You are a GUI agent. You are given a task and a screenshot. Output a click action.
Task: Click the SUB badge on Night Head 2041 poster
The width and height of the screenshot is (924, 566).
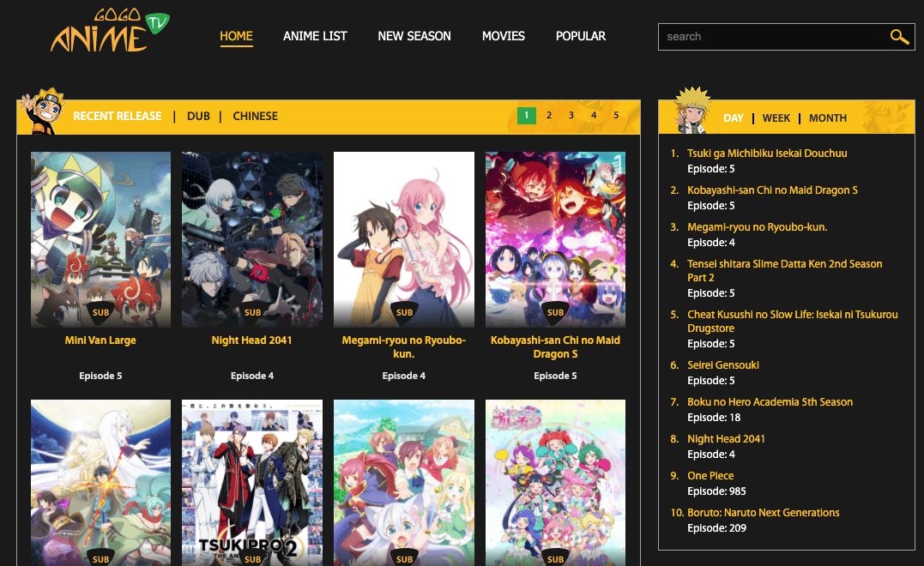tap(252, 312)
